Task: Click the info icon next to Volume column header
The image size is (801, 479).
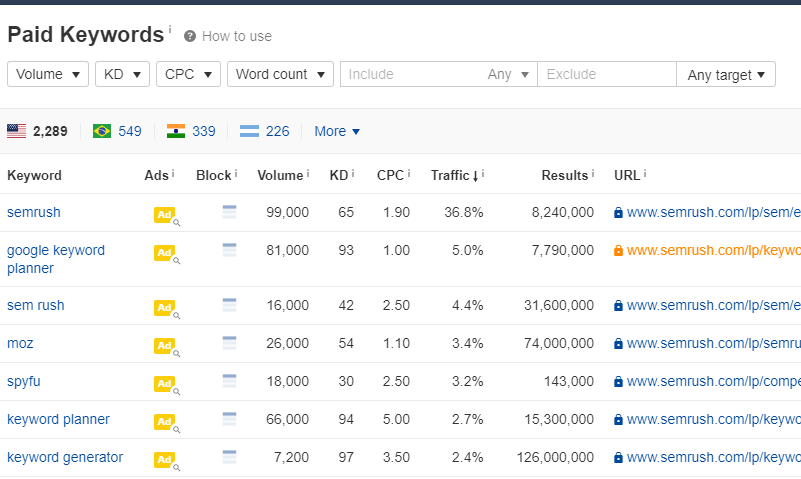Action: pyautogui.click(x=308, y=174)
